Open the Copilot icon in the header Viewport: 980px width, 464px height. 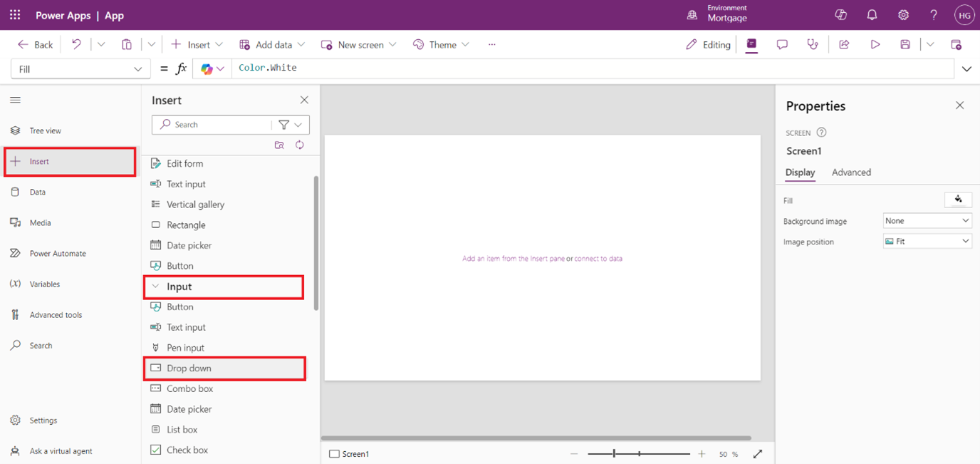[840, 15]
